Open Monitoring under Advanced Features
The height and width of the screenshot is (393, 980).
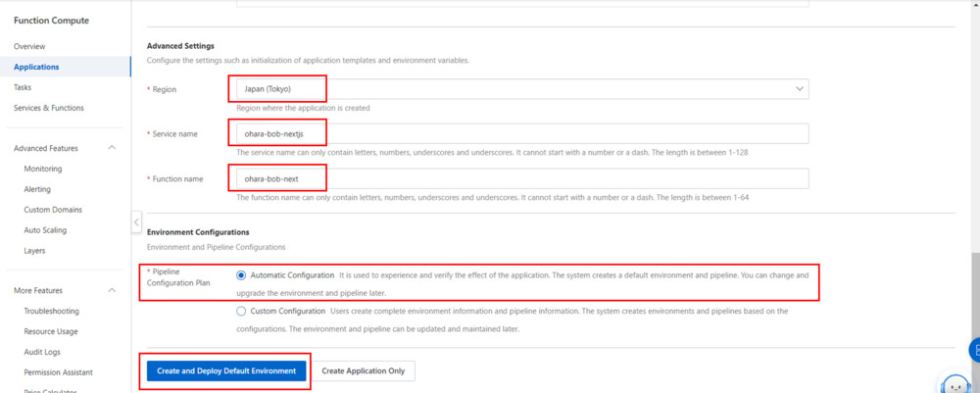tap(43, 169)
